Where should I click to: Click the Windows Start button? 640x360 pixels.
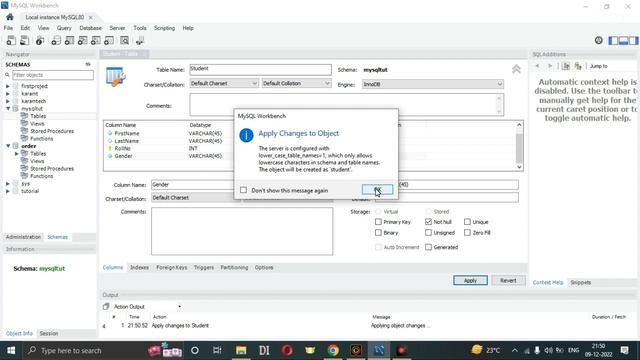[x=11, y=350]
